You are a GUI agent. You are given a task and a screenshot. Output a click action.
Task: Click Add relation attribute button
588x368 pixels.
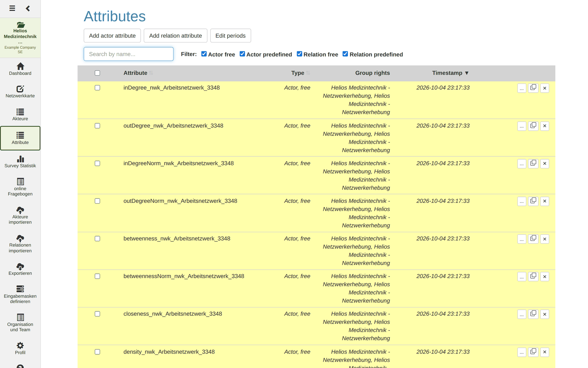(175, 36)
